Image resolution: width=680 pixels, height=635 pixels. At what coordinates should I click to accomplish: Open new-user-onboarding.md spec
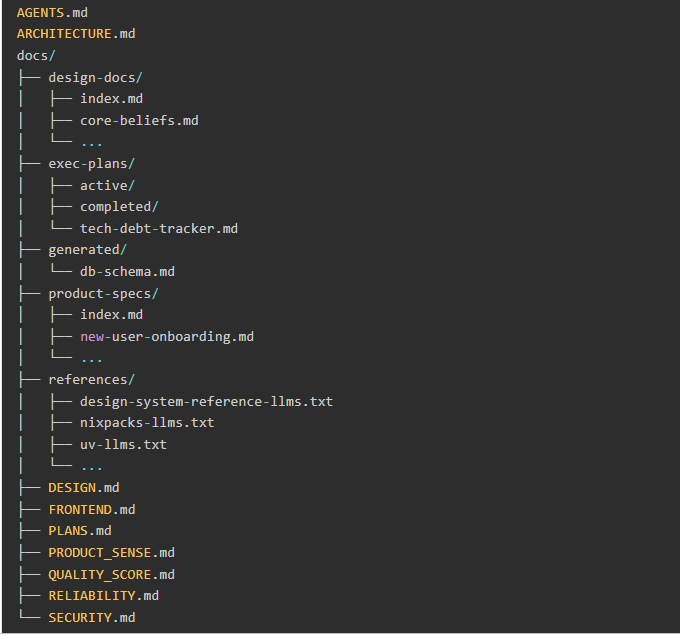coord(167,336)
